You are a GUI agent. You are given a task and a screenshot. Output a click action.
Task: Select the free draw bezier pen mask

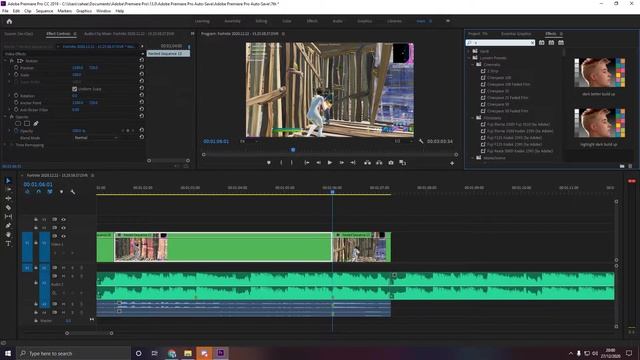point(36,123)
